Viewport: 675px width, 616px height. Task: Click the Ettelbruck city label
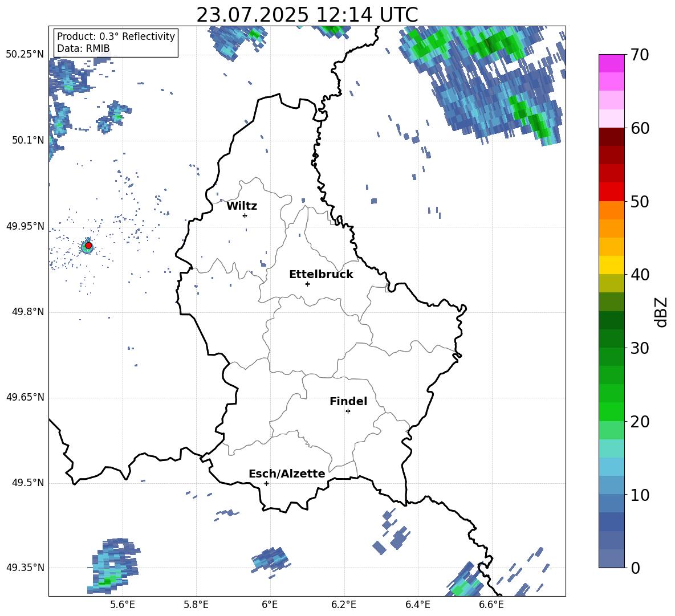click(321, 275)
